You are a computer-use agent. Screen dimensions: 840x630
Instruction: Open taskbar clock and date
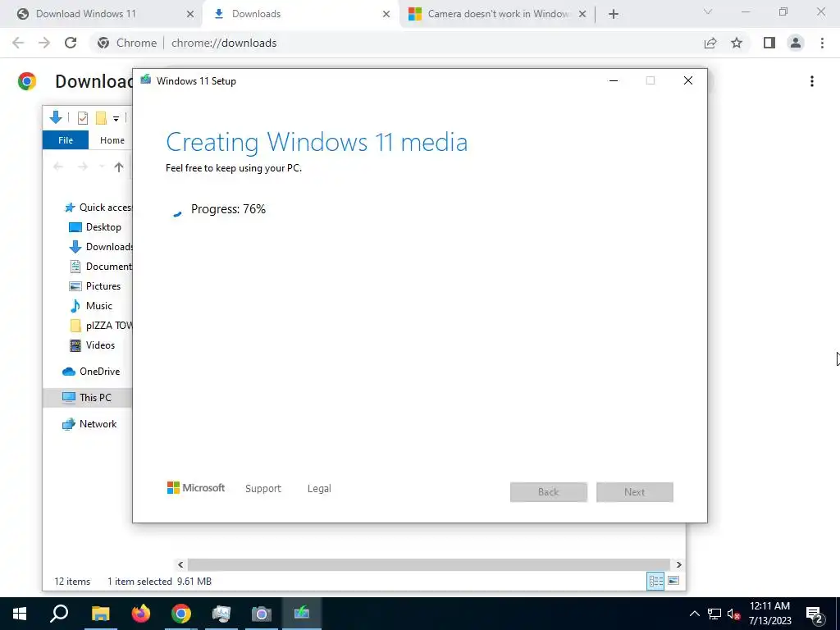(x=769, y=614)
